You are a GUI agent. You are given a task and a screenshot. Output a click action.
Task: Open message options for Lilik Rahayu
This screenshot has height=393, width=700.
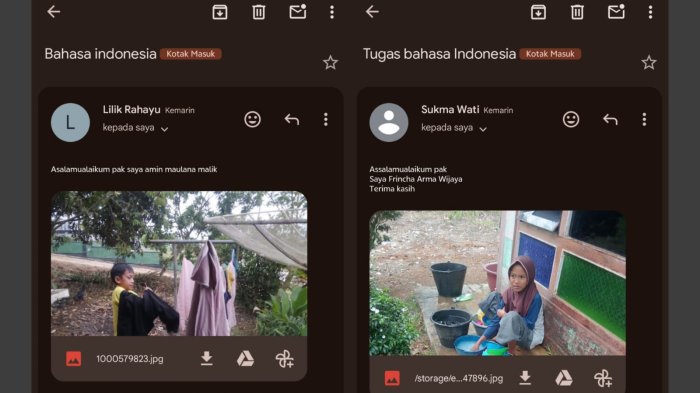point(326,119)
